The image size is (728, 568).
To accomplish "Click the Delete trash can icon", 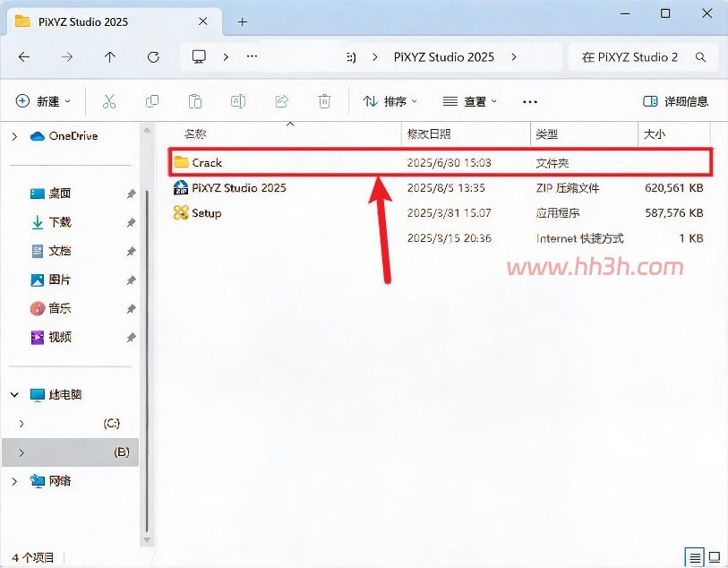I will pyautogui.click(x=324, y=100).
